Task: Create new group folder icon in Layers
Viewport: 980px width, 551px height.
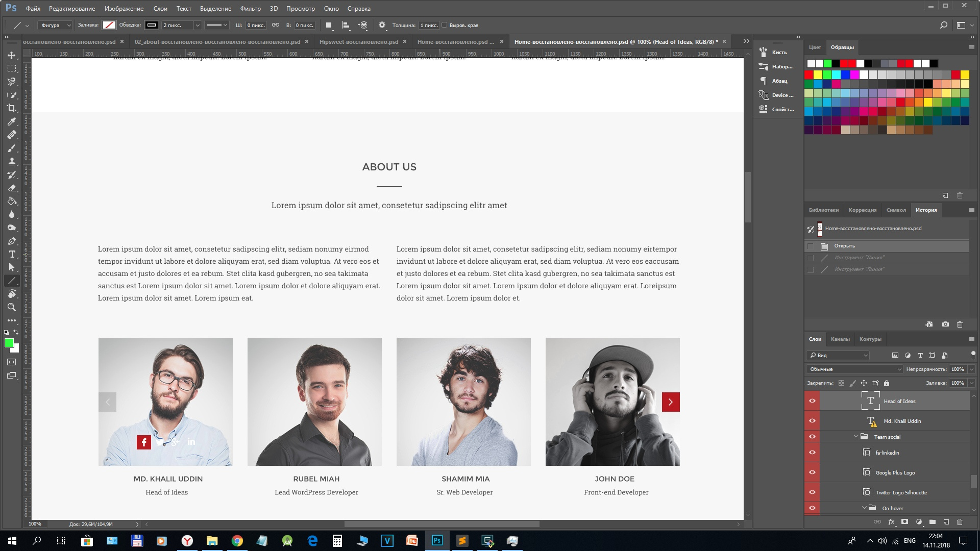Action: click(x=932, y=522)
